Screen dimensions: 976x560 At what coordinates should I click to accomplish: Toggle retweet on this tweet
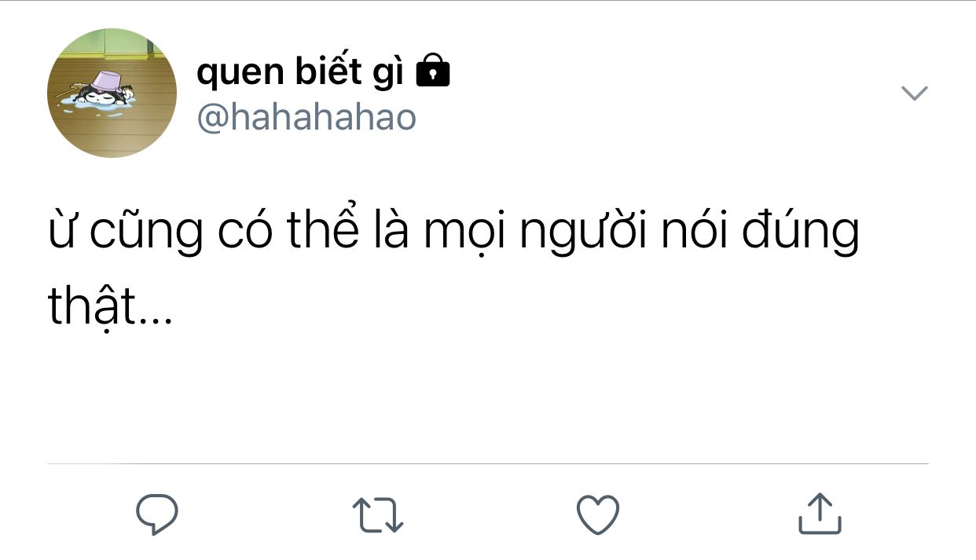pos(378,515)
